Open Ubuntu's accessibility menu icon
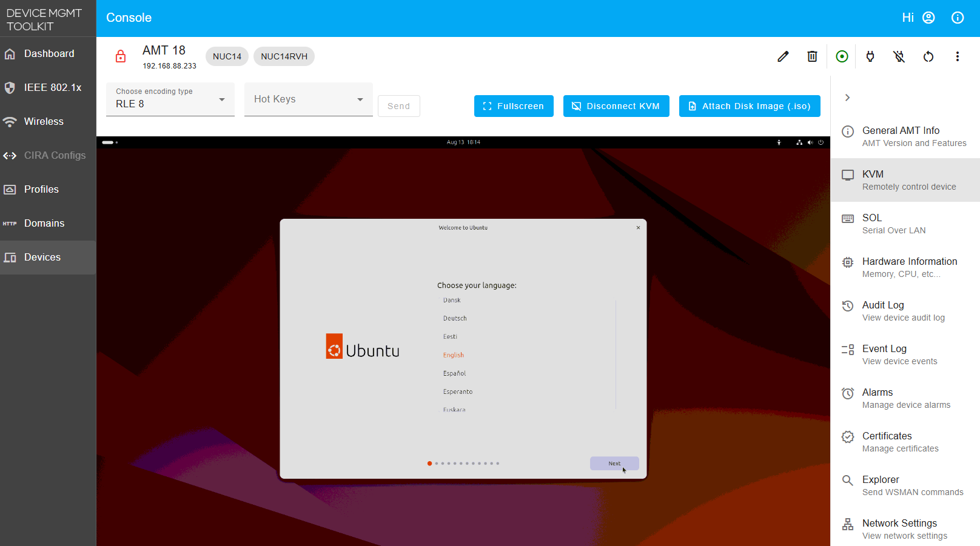This screenshot has height=546, width=980. 779,142
